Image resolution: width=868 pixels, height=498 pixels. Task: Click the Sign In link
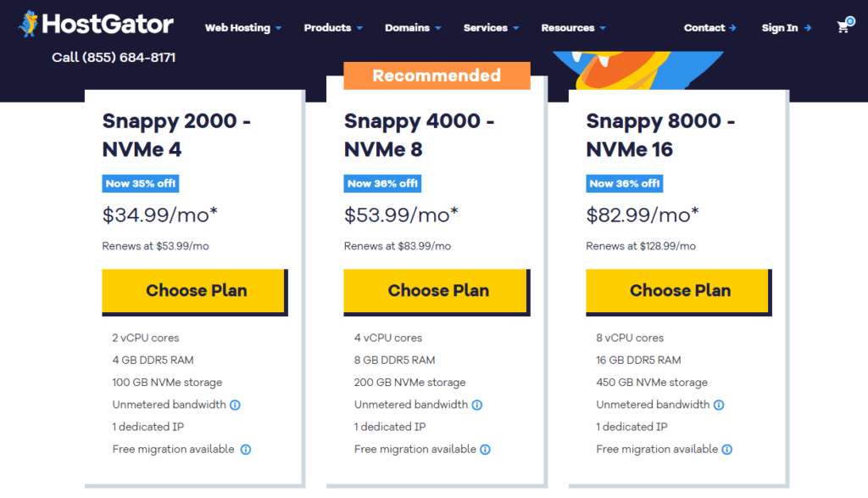coord(779,28)
